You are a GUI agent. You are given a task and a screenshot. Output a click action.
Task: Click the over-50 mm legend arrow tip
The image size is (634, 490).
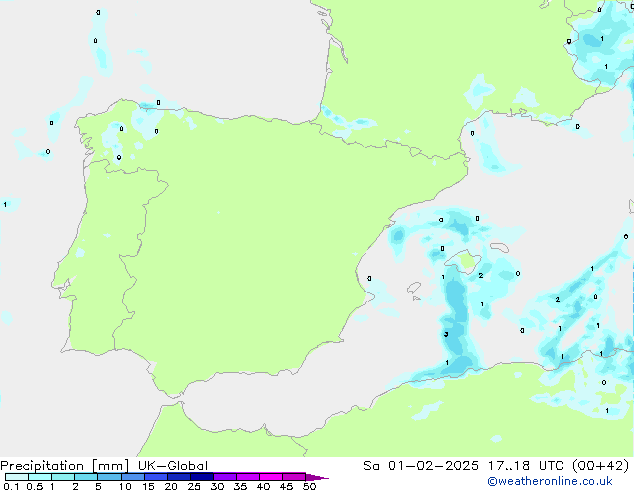coord(317,477)
